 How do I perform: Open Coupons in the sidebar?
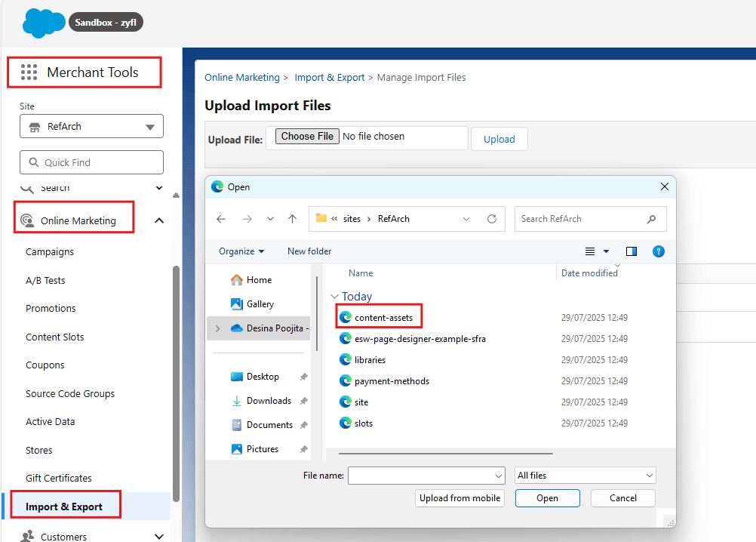pyautogui.click(x=45, y=365)
